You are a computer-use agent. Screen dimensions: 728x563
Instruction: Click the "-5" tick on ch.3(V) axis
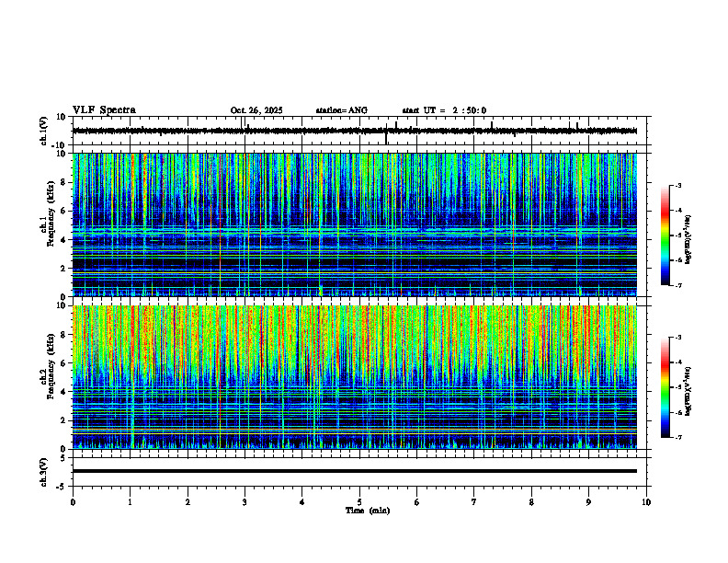62,487
